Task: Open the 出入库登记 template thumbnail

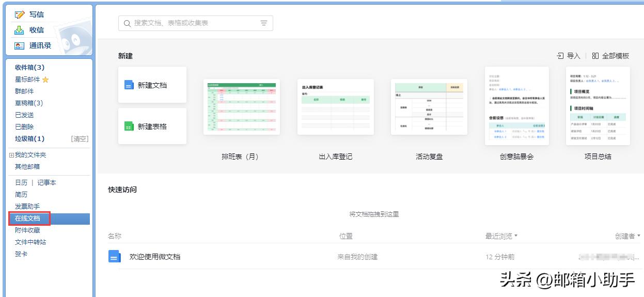Action: (336, 107)
